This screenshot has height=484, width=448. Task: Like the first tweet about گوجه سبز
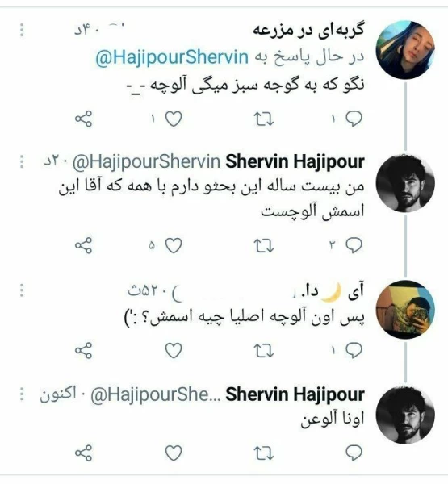pyautogui.click(x=174, y=119)
